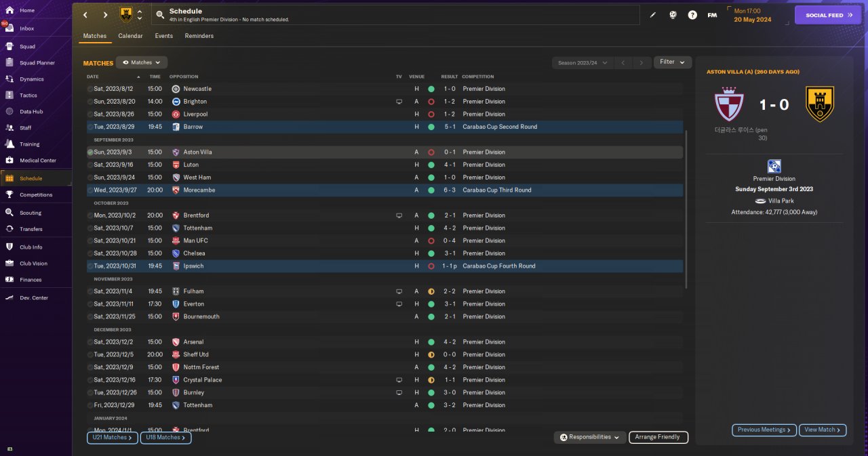Click the Arsenal opposition name
Image resolution: width=868 pixels, height=456 pixels.
193,341
